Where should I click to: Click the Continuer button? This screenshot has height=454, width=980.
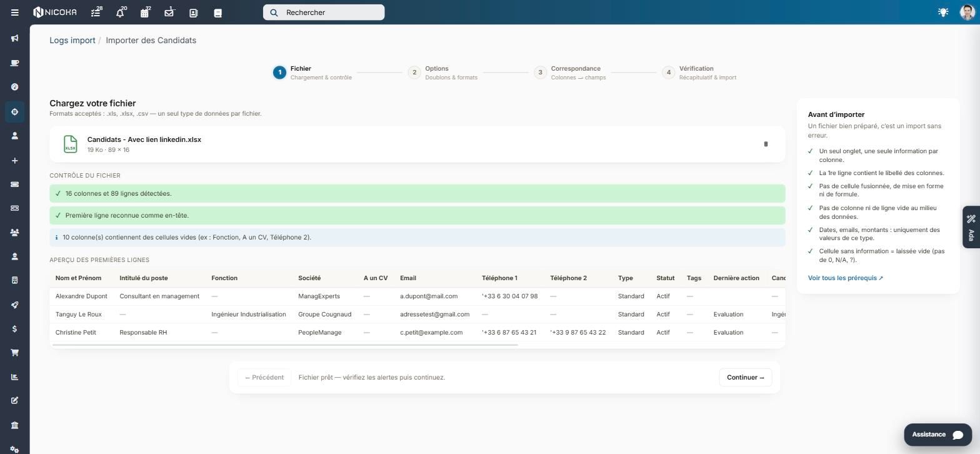coord(746,378)
